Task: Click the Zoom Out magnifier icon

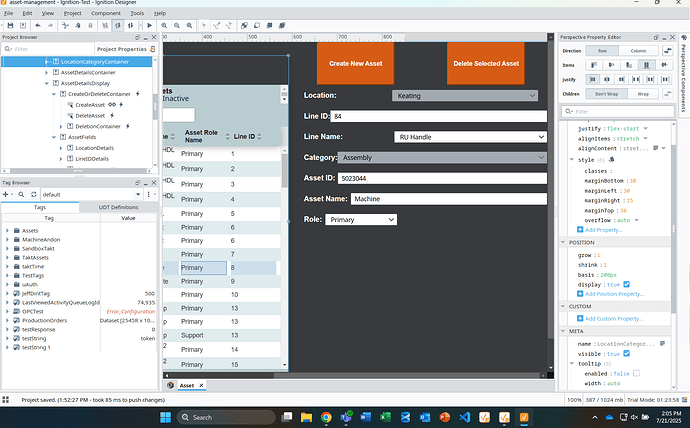Action: 177,26
